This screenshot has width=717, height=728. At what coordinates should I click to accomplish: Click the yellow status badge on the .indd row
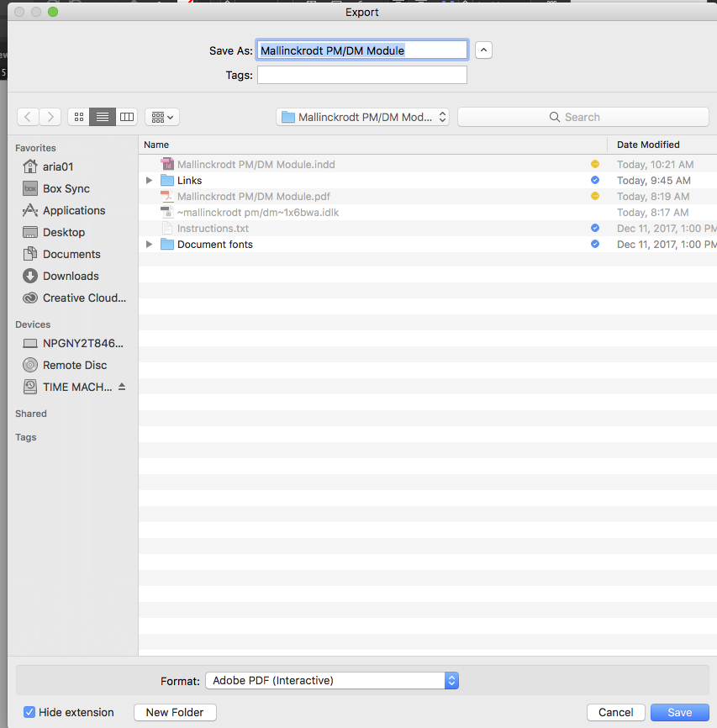[595, 164]
